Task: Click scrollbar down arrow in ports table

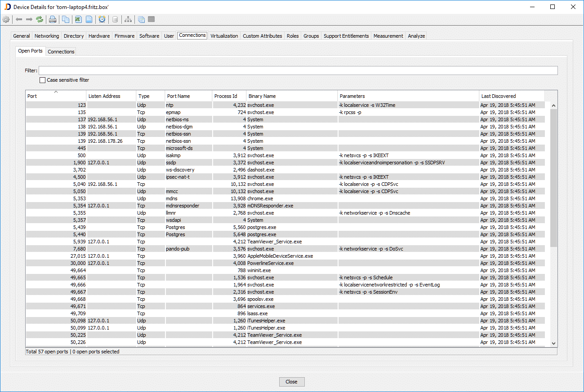Action: [553, 344]
